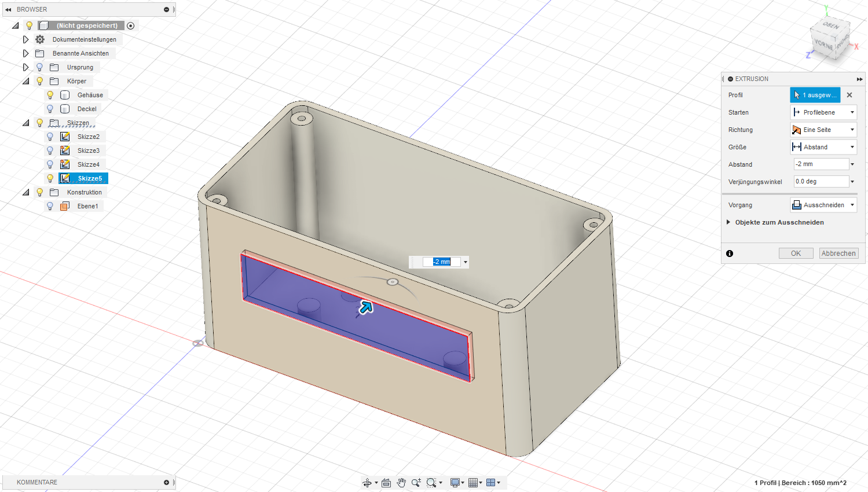The width and height of the screenshot is (868, 492).
Task: Collapse the Extrusion dialog with double arrows
Action: point(859,79)
